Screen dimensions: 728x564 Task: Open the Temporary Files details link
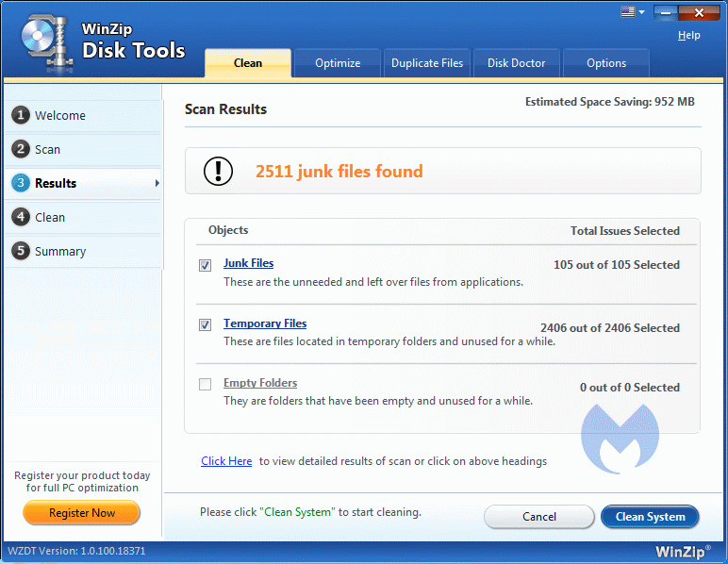tap(265, 323)
